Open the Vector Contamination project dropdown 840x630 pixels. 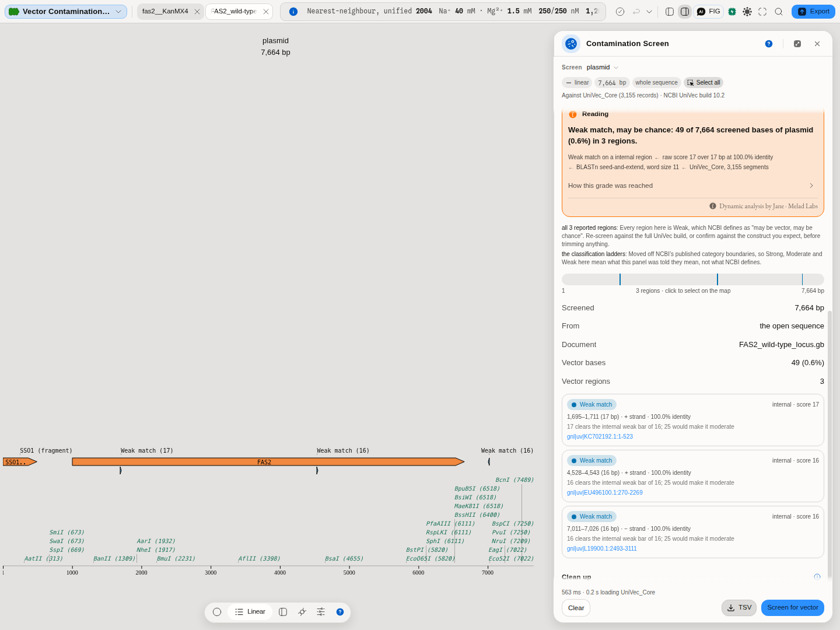pyautogui.click(x=66, y=12)
